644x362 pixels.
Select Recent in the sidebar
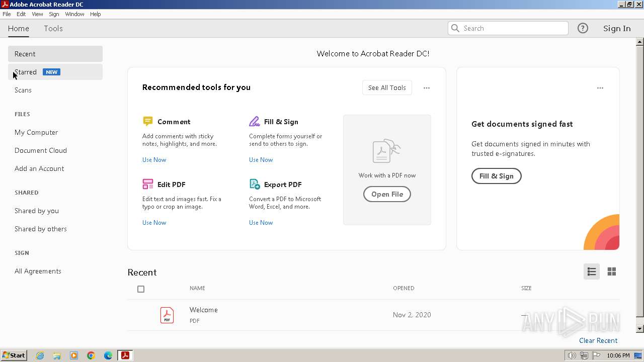(55, 54)
